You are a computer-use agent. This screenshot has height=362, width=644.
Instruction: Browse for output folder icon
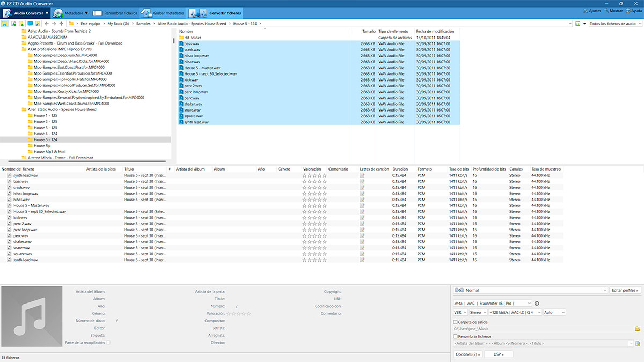[x=638, y=328]
